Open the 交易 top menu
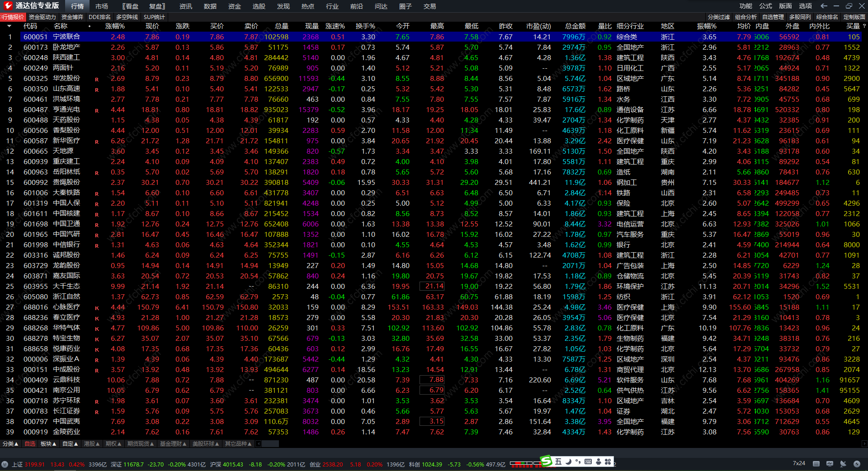868x471 pixels. (430, 6)
